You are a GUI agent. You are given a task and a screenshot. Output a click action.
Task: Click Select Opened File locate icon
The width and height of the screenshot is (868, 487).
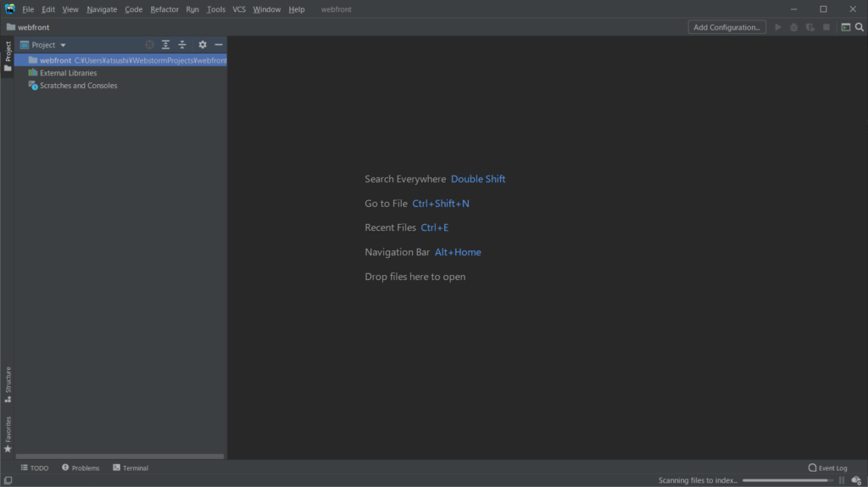[x=149, y=45]
